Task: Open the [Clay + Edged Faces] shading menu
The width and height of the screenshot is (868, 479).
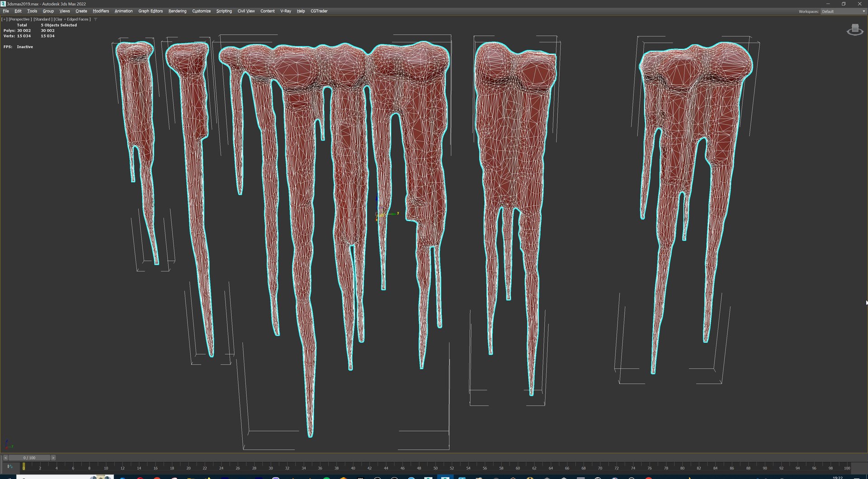Action: pos(72,19)
